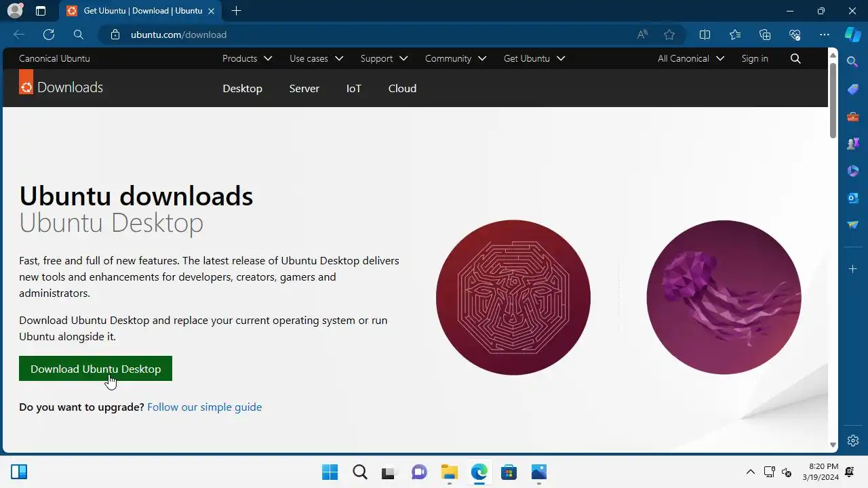Open the toolbar search magnifier icon
Image resolution: width=868 pixels, height=488 pixels.
tap(79, 35)
